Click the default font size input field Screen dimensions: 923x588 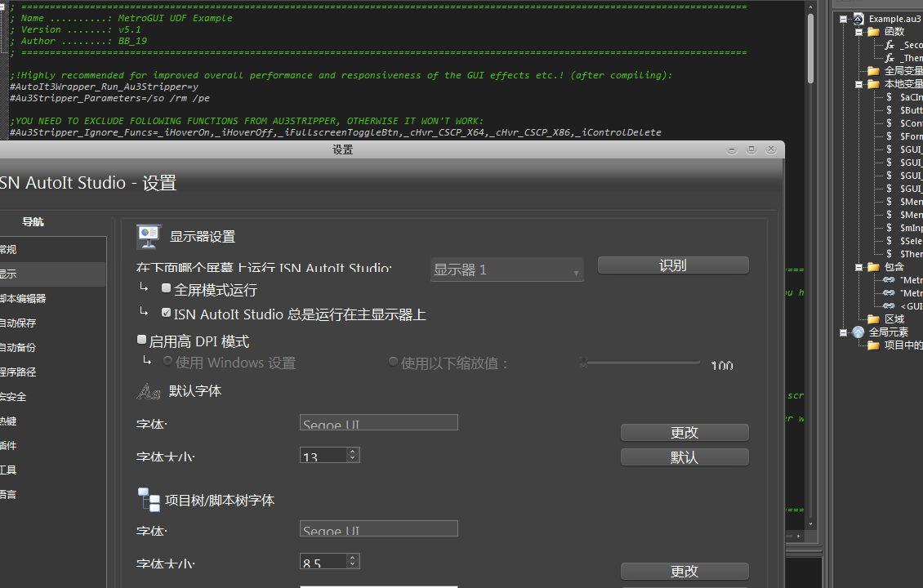[323, 456]
